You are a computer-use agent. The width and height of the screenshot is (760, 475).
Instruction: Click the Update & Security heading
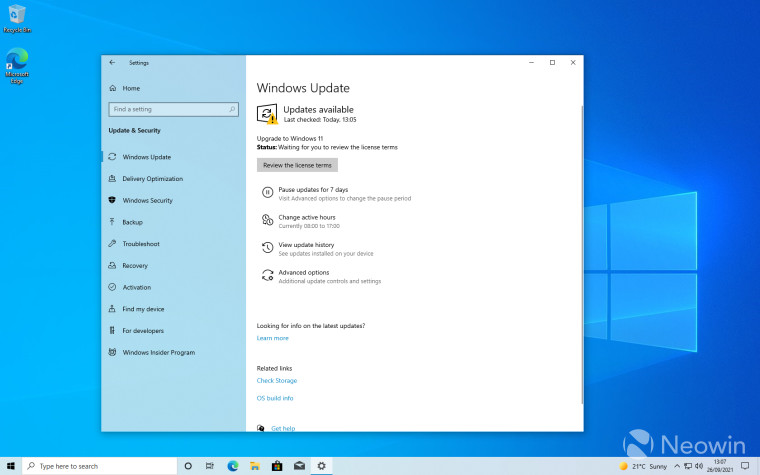click(x=134, y=130)
